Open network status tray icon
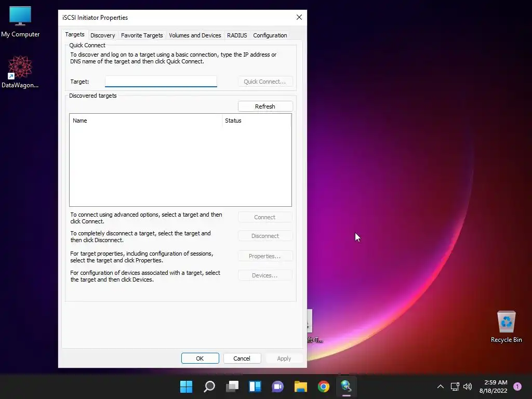Viewport: 532px width, 399px height. [x=455, y=387]
